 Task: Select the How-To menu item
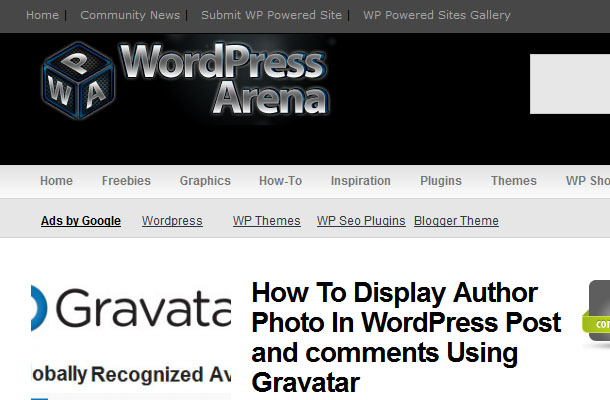click(x=280, y=181)
